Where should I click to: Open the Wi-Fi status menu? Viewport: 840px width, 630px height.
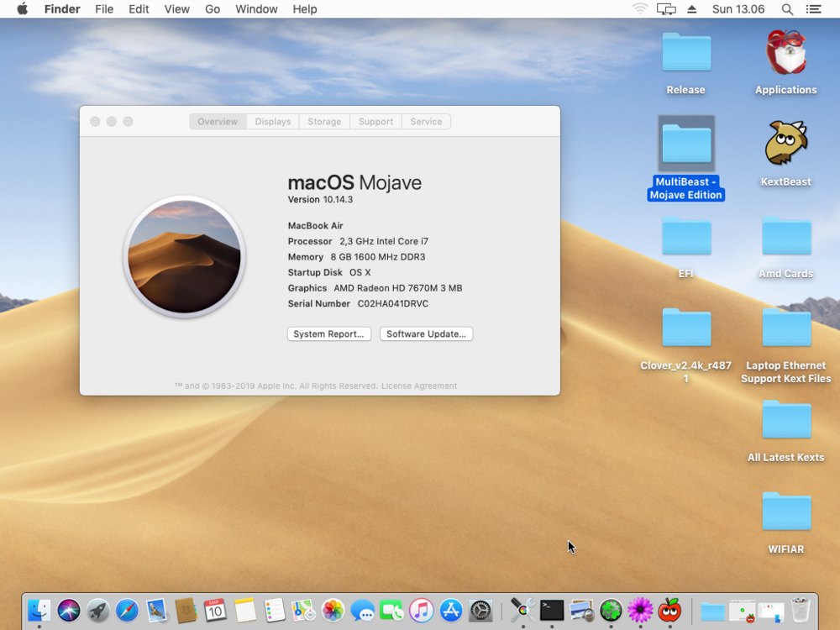point(640,9)
